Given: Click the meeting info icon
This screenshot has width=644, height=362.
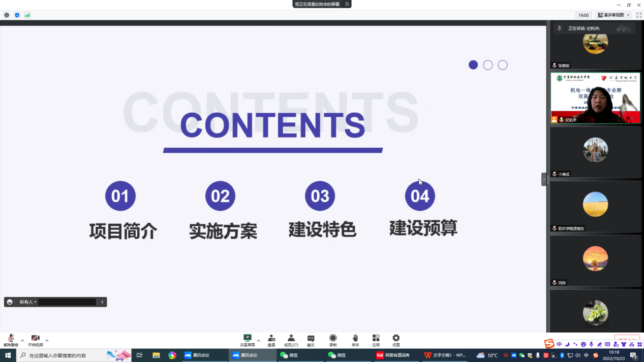Looking at the screenshot, I should coord(7,15).
